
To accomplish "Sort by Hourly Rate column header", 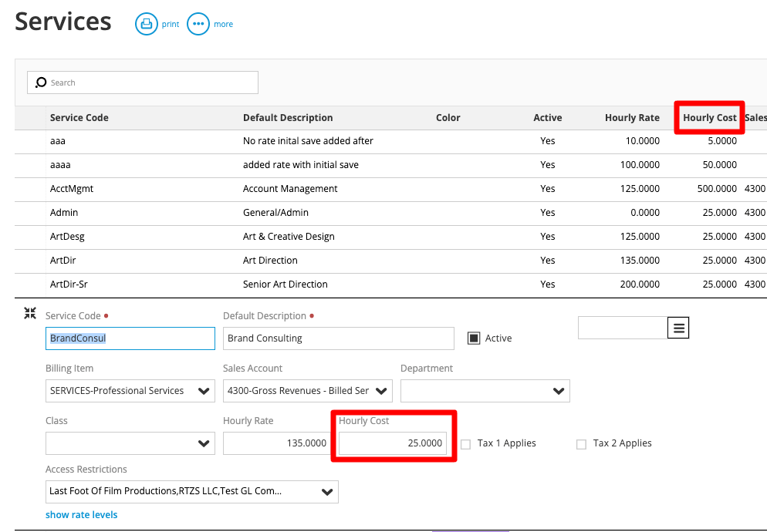I will [x=632, y=117].
